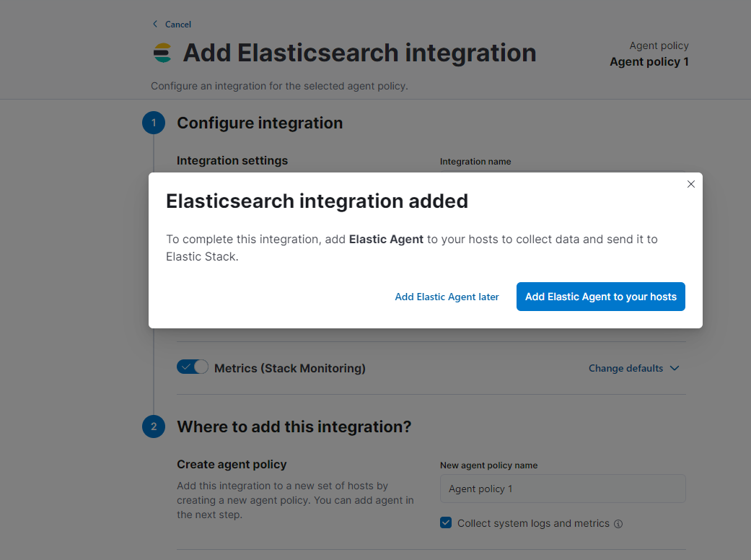Choose Add Elastic Agent later
Screen dimensions: 751x560
click(447, 297)
